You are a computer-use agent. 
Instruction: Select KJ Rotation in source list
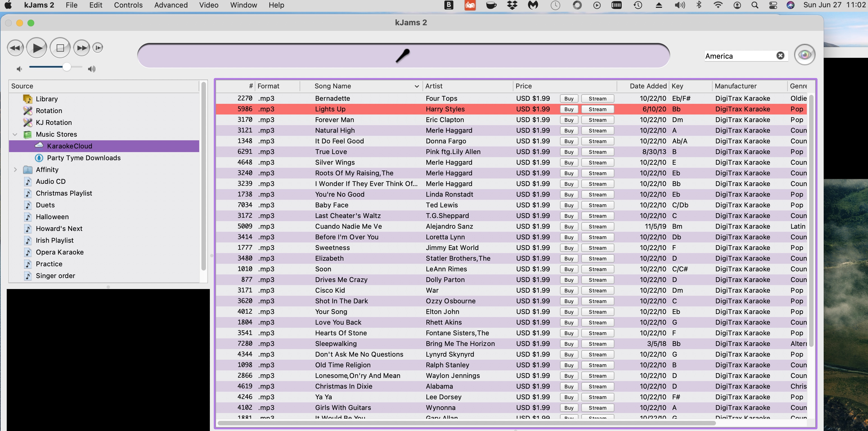click(54, 122)
